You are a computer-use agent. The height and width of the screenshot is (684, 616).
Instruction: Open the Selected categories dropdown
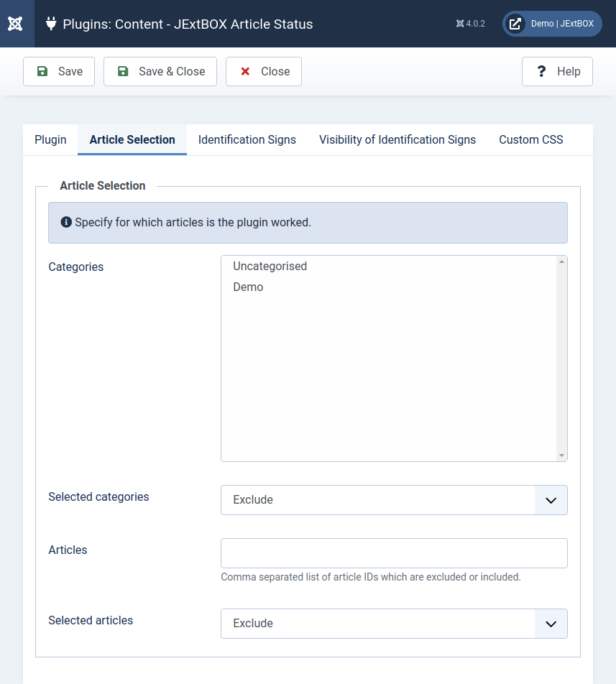pos(394,500)
